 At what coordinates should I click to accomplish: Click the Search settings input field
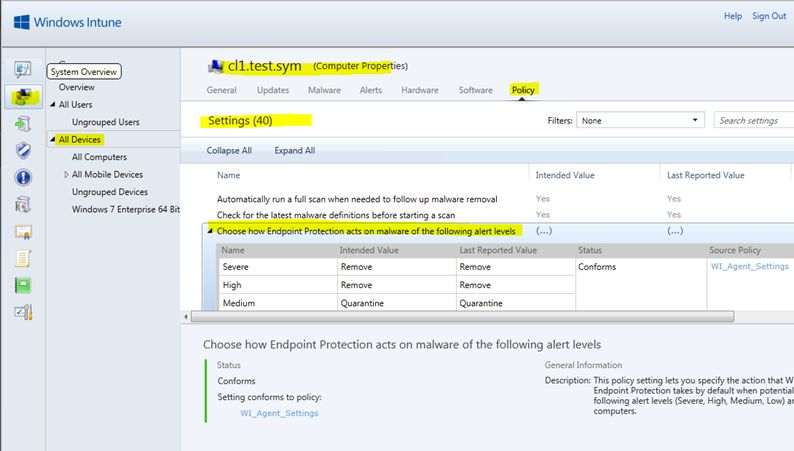click(x=753, y=120)
